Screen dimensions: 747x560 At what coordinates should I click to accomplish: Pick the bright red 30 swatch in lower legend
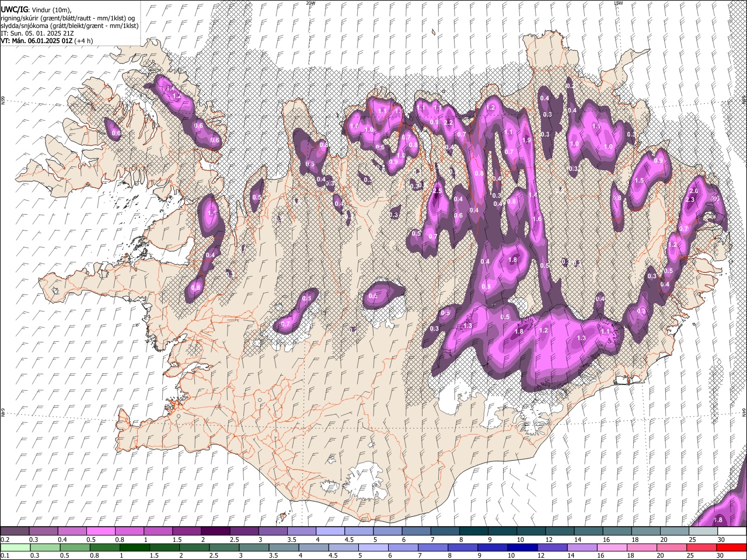click(x=731, y=547)
